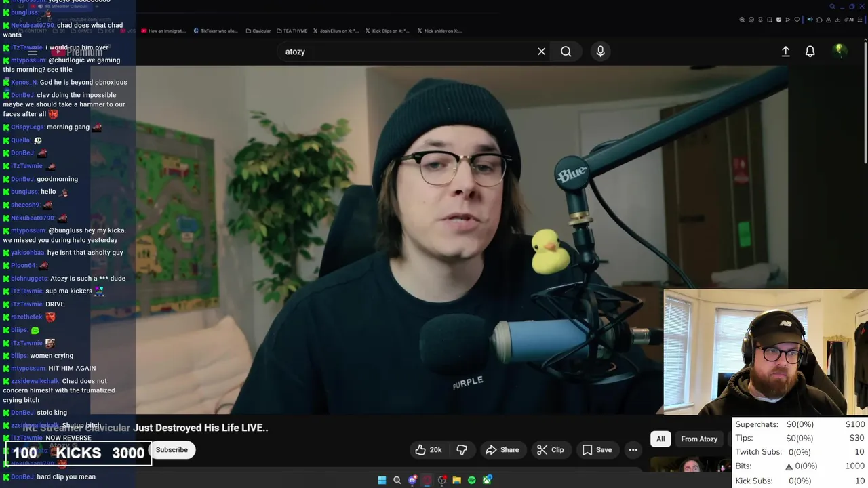
Task: Clear the YouTube search box with X
Action: tap(541, 52)
